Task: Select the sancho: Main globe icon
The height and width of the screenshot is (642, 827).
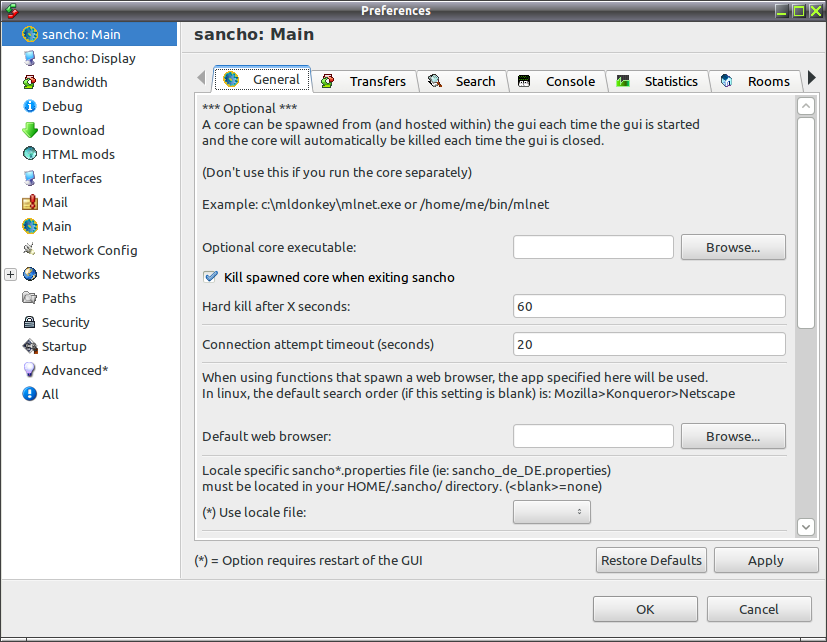Action: (30, 34)
